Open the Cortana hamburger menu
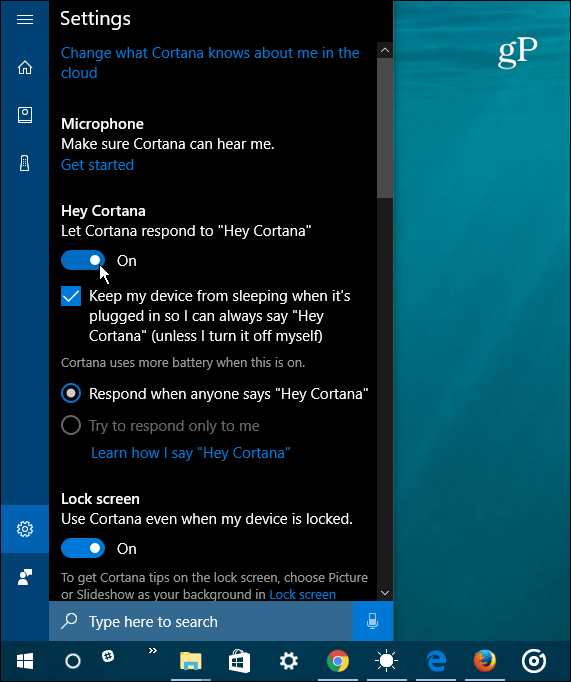This screenshot has width=571, height=682. coord(25,20)
